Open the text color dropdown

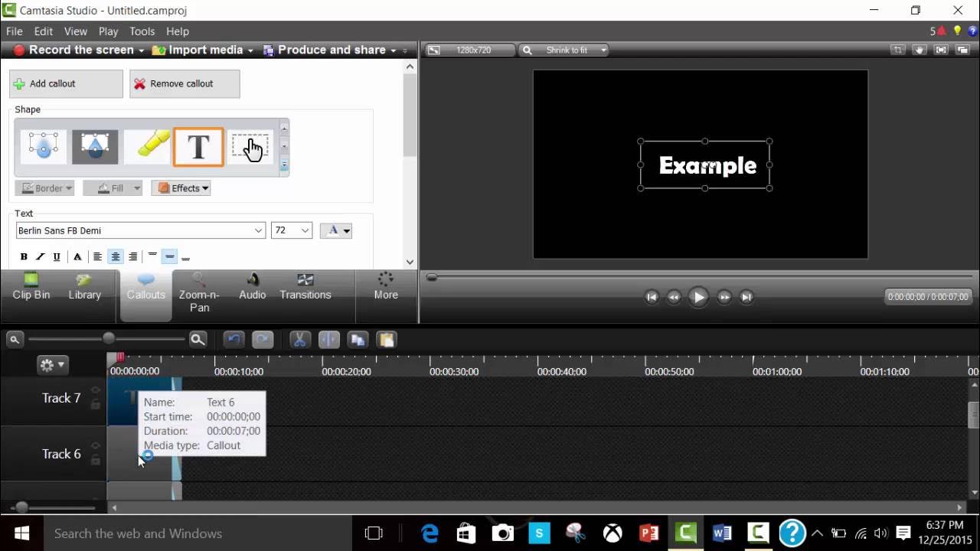pyautogui.click(x=336, y=230)
